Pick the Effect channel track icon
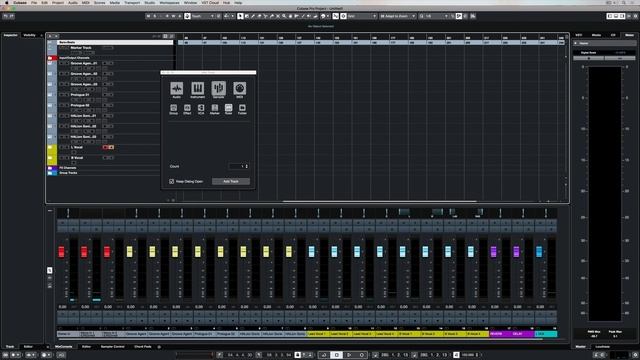Viewport: 640px width, 360px height. point(187,108)
